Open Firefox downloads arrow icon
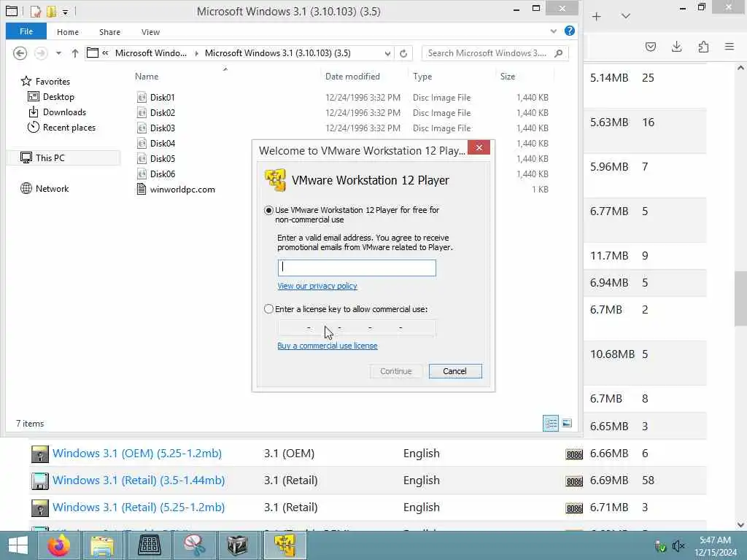The width and height of the screenshot is (747, 560). click(x=676, y=47)
